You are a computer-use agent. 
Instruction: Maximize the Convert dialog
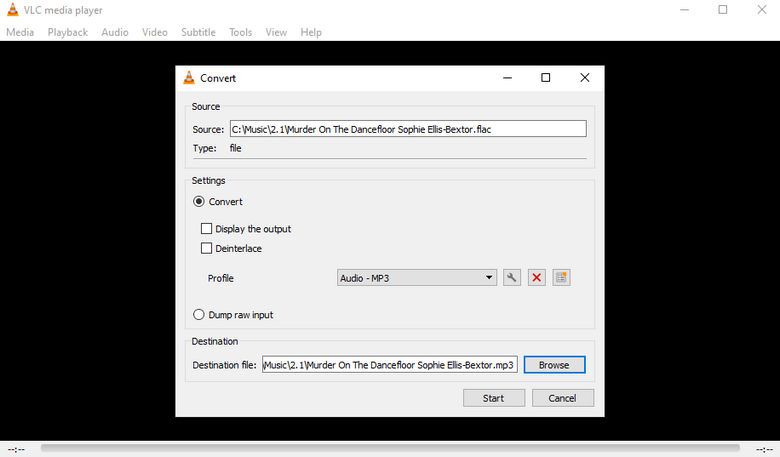(x=546, y=78)
